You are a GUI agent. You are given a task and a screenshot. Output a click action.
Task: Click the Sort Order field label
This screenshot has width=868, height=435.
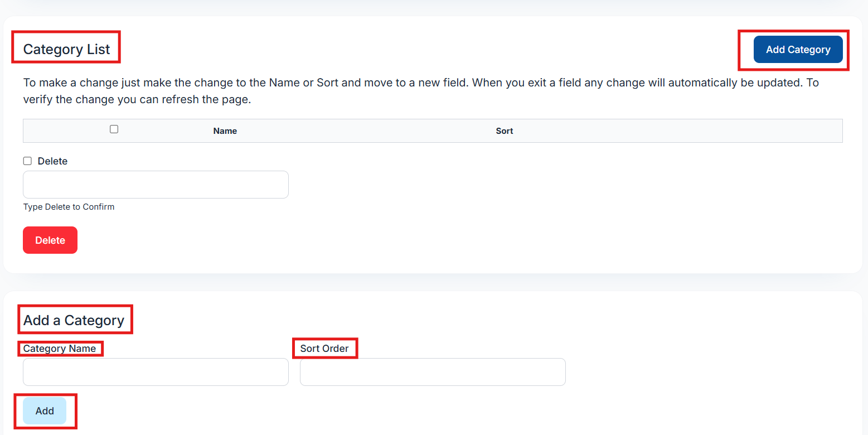tap(324, 349)
